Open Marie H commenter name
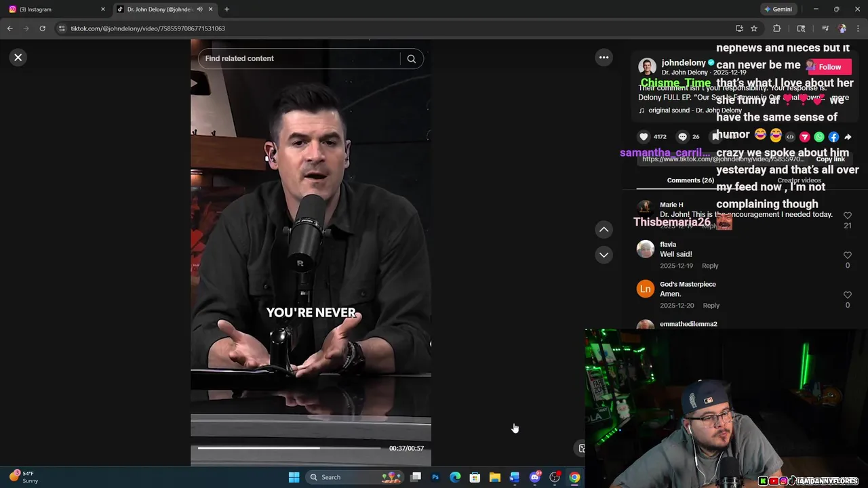Screen dimensions: 868x488 tap(671, 205)
